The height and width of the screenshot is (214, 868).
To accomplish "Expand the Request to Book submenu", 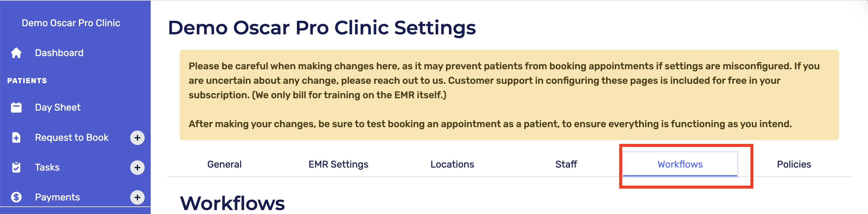I will [x=137, y=137].
